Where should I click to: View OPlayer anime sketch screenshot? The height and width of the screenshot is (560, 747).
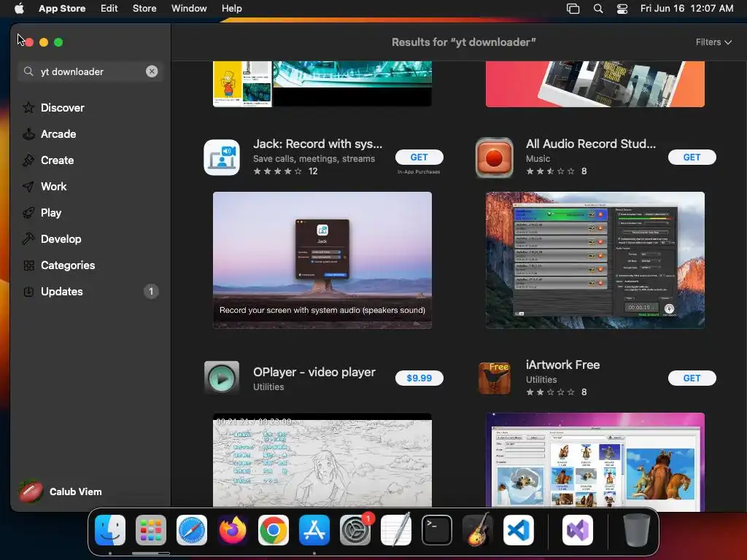[x=322, y=460]
